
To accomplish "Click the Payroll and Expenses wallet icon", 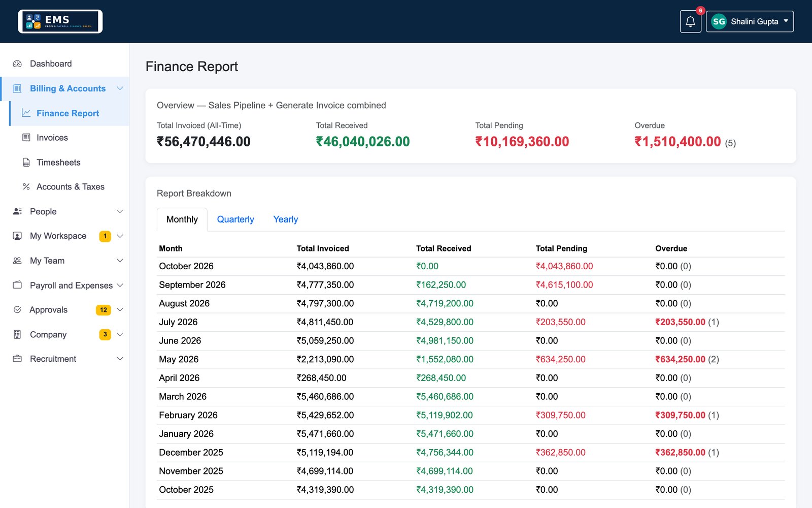I will (17, 285).
